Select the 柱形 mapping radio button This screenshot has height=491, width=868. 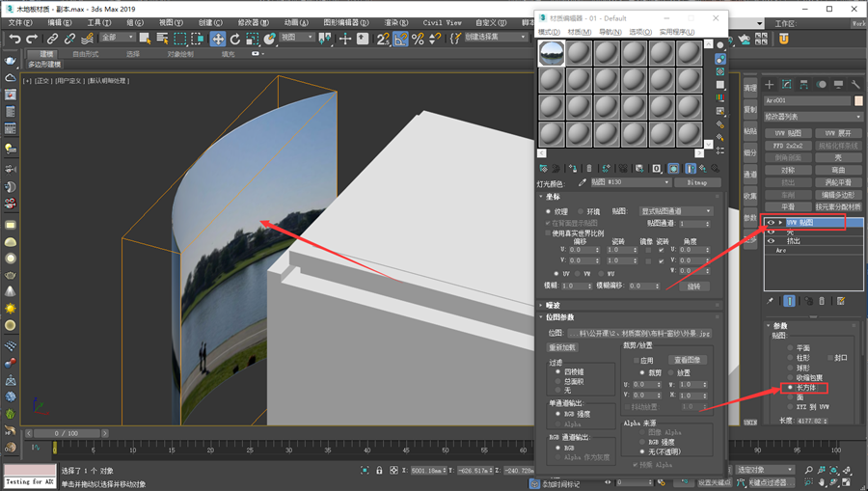click(791, 358)
